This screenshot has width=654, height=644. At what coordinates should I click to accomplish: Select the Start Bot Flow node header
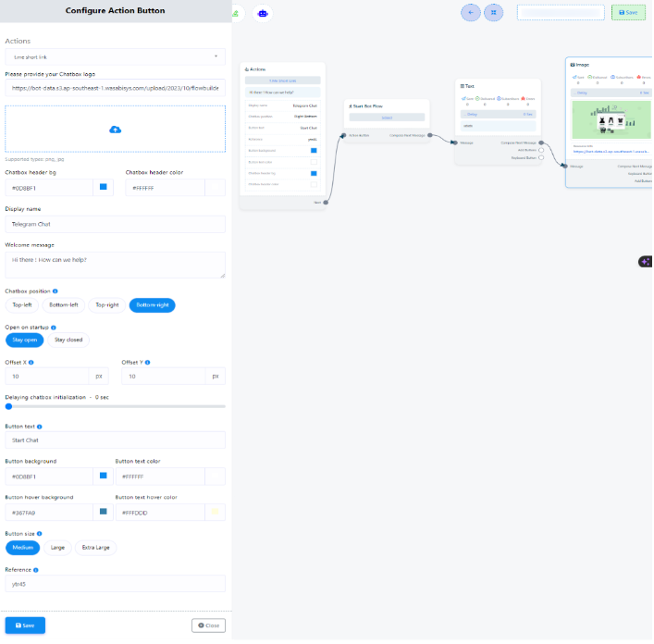point(386,106)
